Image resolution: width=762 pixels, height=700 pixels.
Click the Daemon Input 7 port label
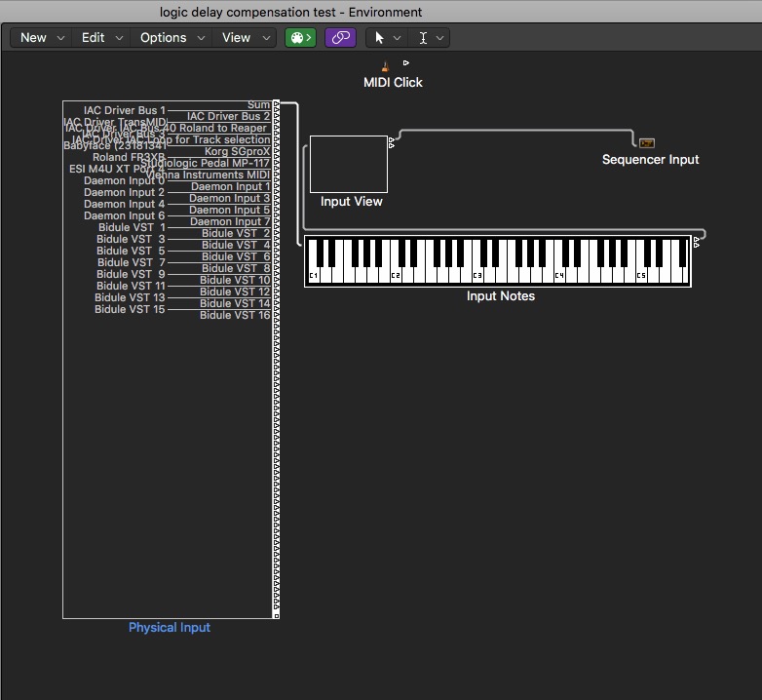(x=230, y=221)
